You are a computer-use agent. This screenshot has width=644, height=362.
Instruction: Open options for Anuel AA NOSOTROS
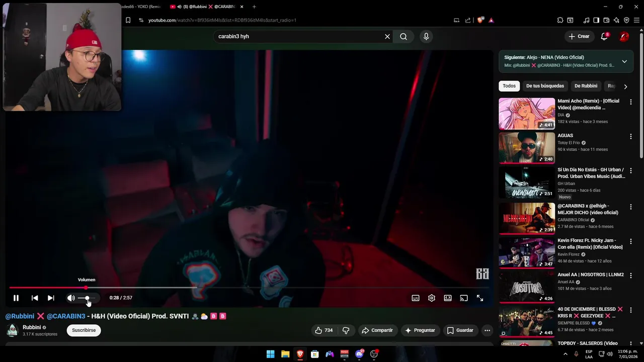pos(630,276)
